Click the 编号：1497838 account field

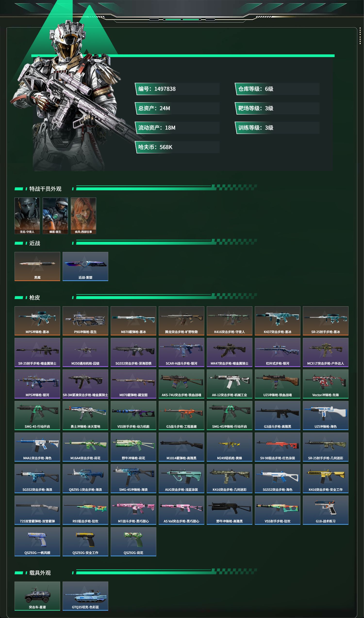coord(177,89)
